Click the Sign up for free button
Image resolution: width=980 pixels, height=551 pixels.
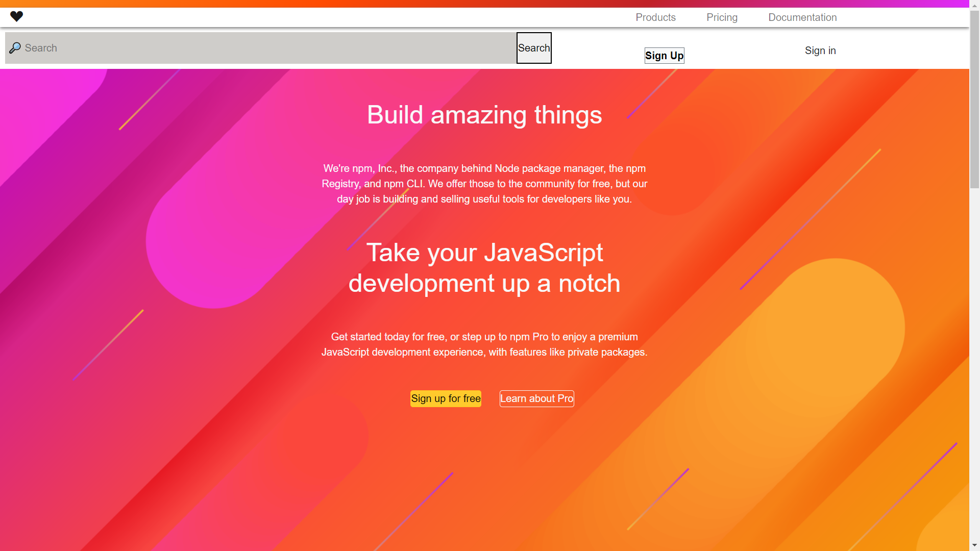pyautogui.click(x=445, y=398)
